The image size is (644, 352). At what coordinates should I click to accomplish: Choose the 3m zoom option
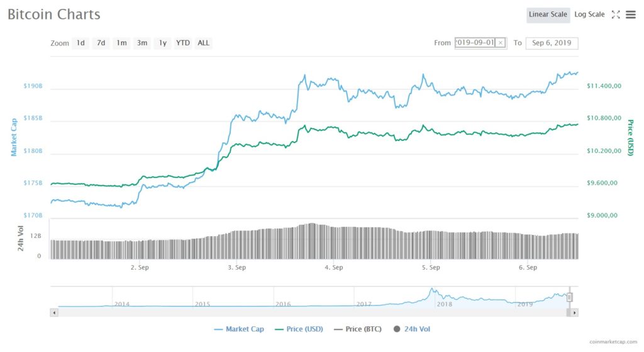coord(142,43)
